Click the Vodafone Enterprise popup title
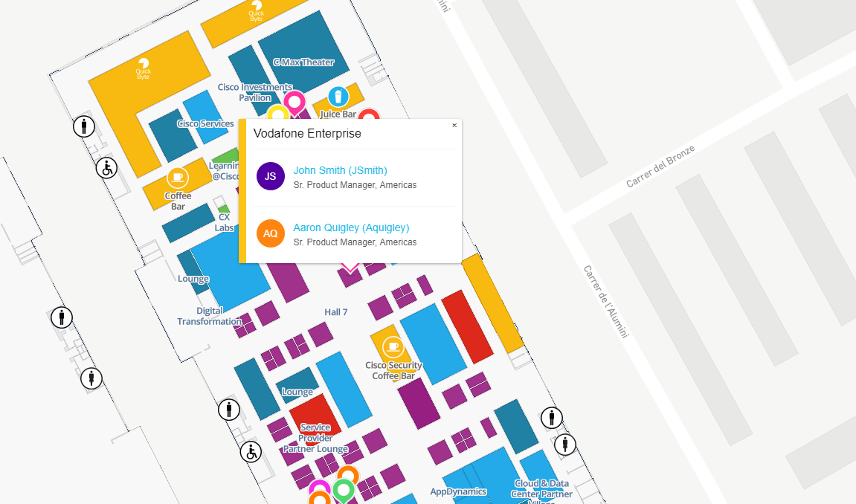This screenshot has width=856, height=504. click(307, 134)
